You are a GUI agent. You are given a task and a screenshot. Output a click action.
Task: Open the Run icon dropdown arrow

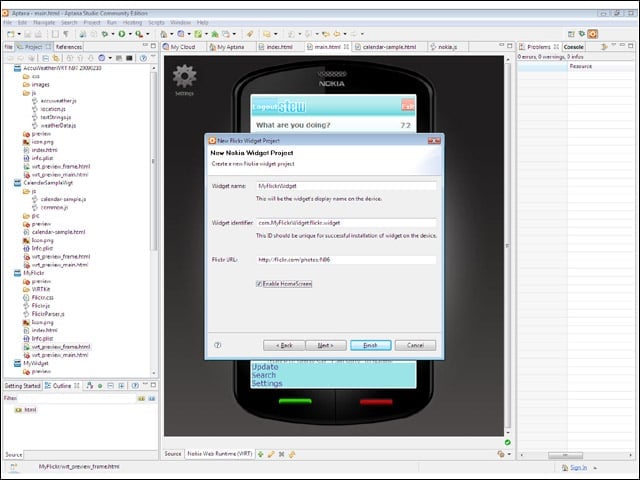click(130, 34)
